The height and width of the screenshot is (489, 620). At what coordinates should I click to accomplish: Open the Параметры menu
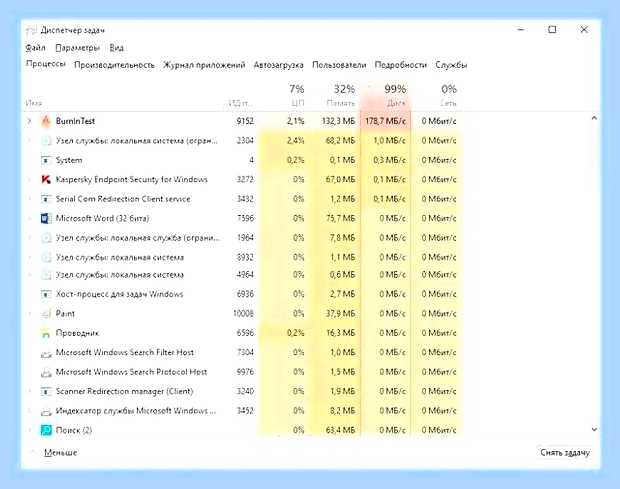point(78,48)
